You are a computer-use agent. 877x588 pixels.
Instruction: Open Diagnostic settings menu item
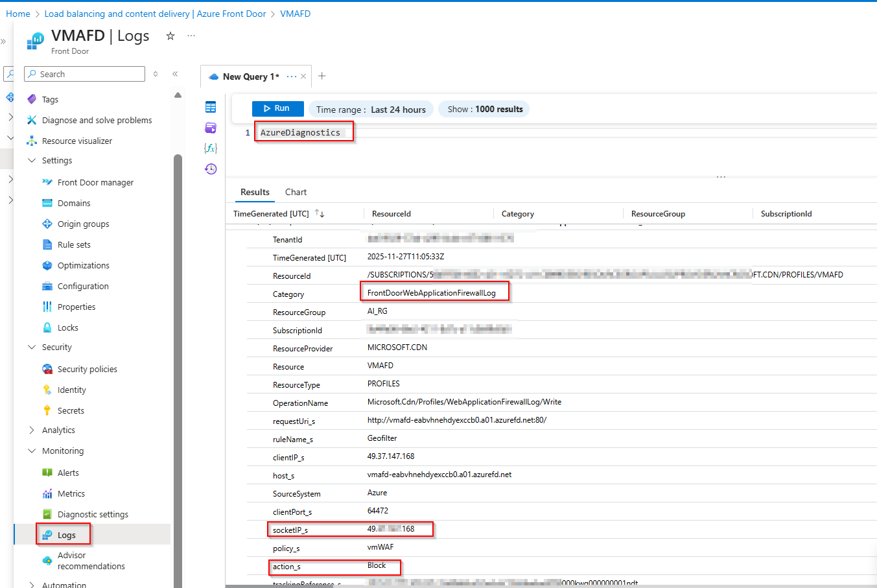[91, 514]
